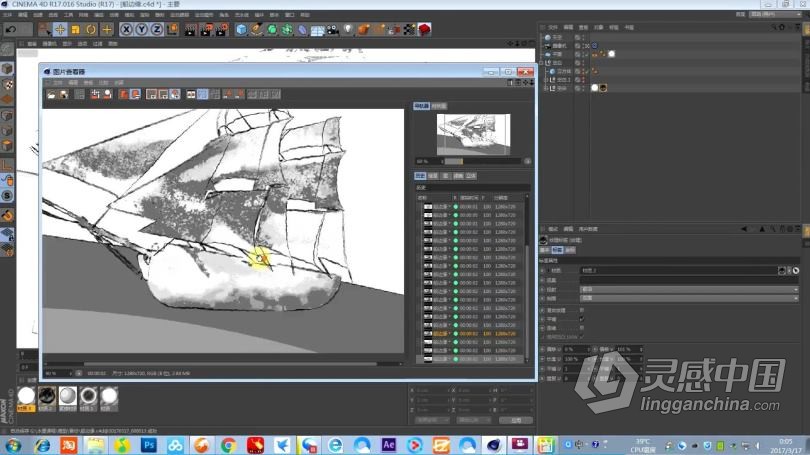Select the first render in history list

(470, 207)
